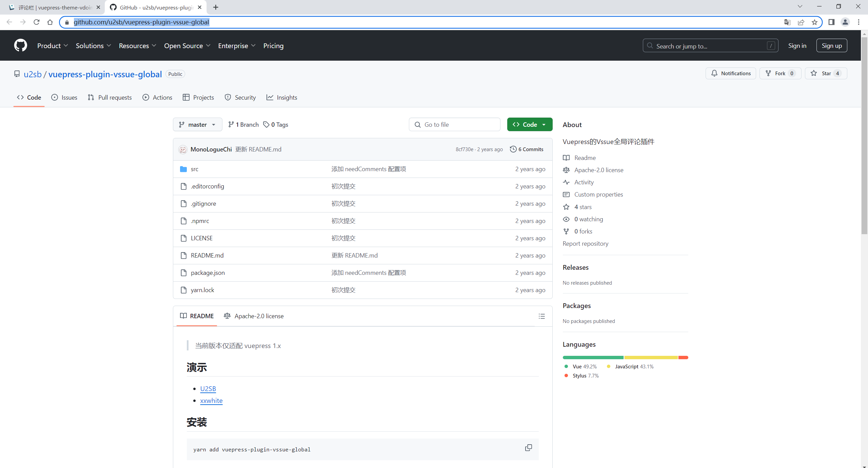Reload the page with the refresh icon
This screenshot has height=468, width=868.
point(37,22)
